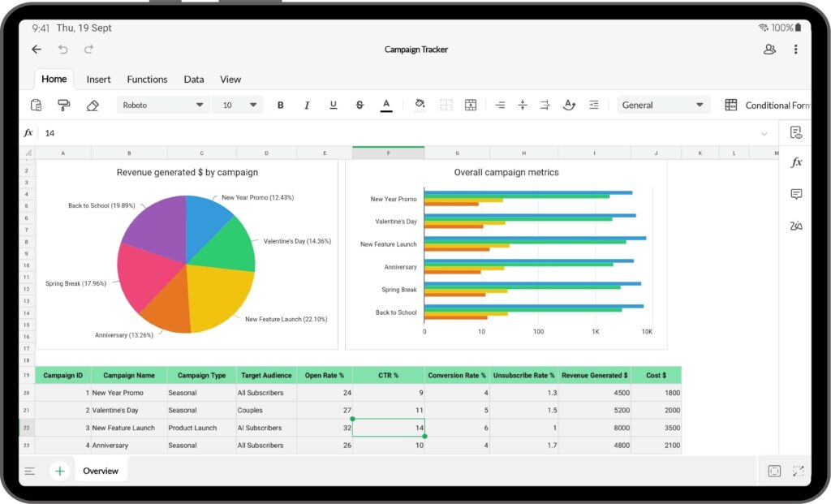Click the Clear eraser icon
This screenshot has height=504, width=831.
(x=93, y=106)
